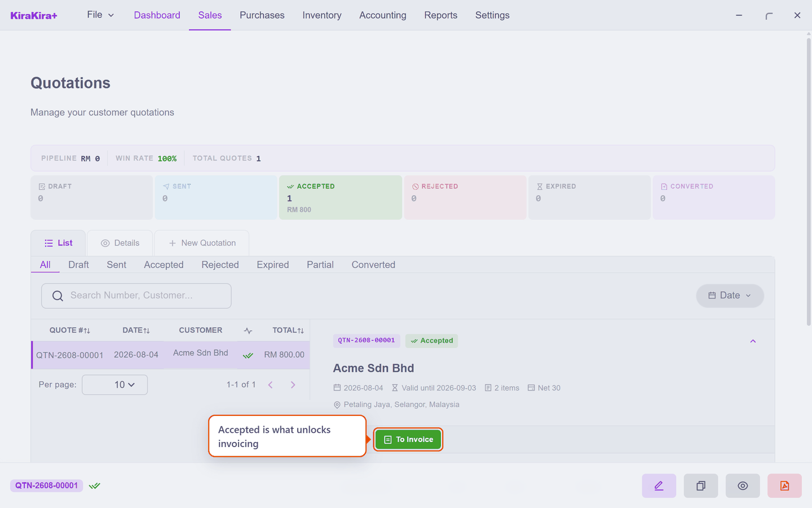Open the Inventory menu

coord(322,15)
